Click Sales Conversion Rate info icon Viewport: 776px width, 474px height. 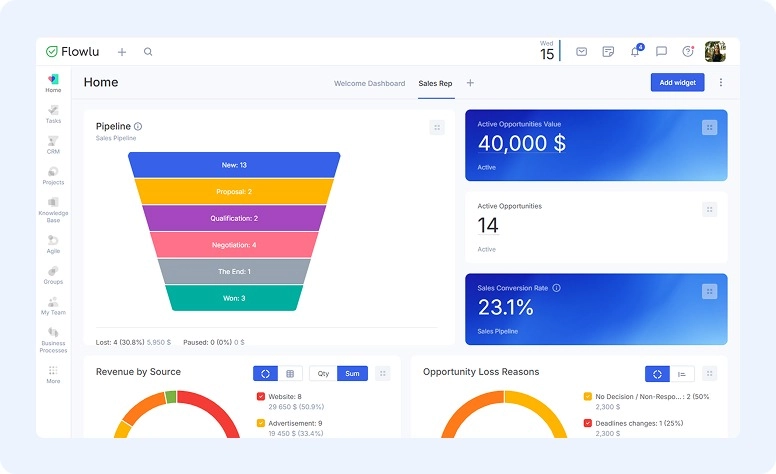[x=556, y=288]
